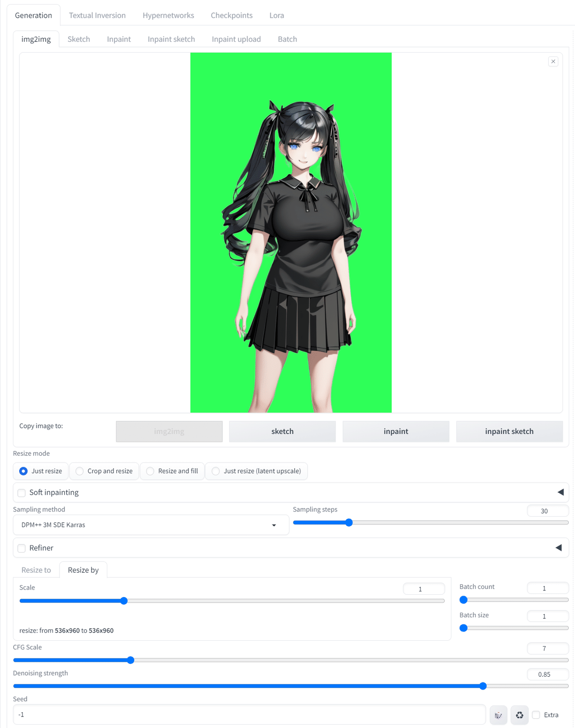Adjust the CFG Scale slider
The width and height of the screenshot is (575, 728).
(130, 660)
